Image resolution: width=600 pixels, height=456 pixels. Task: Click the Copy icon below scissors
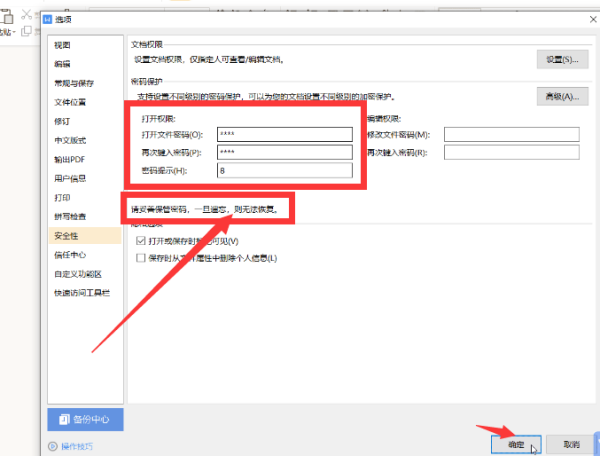click(x=26, y=31)
